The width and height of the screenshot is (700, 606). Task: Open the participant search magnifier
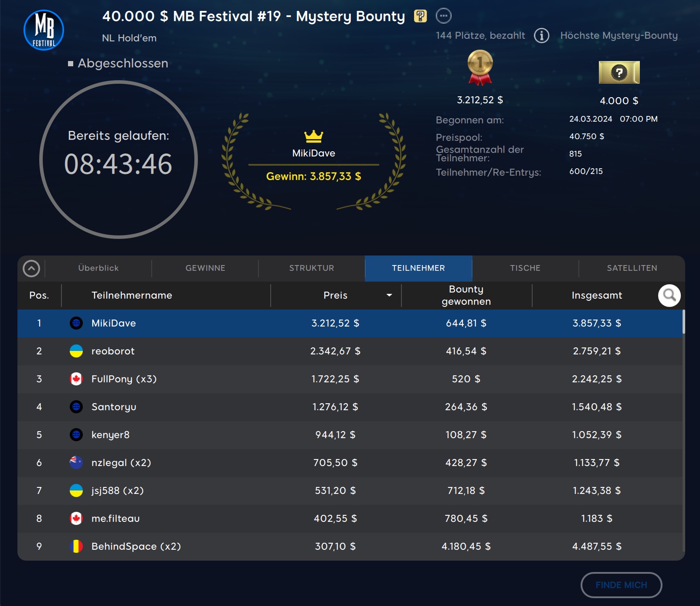pos(669,296)
